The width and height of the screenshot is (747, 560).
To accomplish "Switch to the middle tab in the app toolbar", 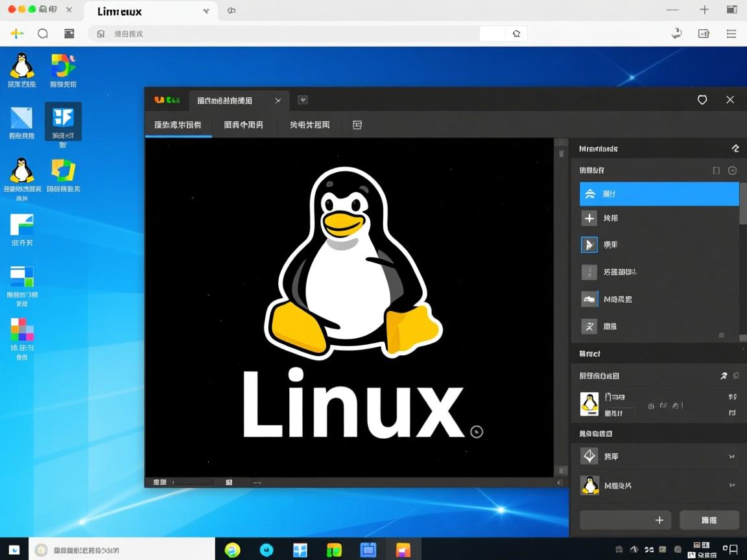I will point(243,124).
